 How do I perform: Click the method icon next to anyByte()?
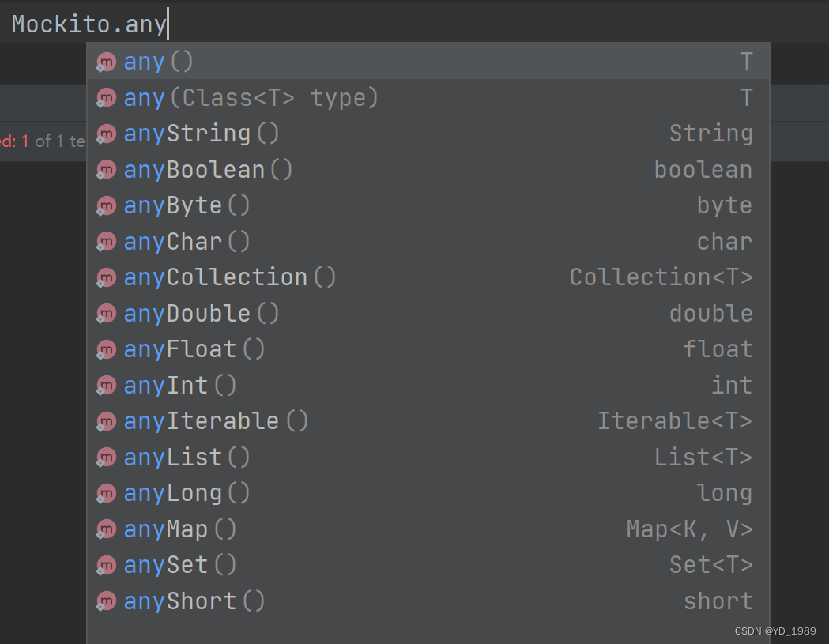click(x=106, y=206)
